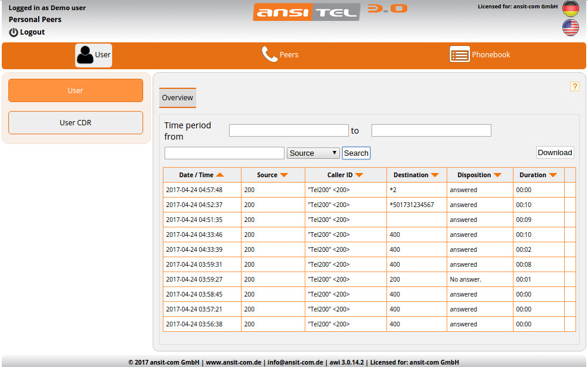Screen dimensions: 588x367
Task: Click the Time period 'to' date field
Action: (431, 131)
